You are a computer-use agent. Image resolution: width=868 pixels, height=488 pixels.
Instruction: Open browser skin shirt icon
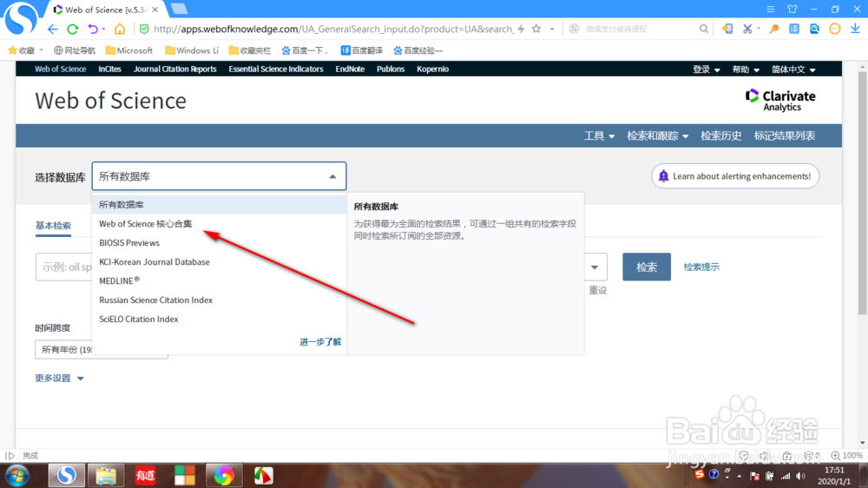[x=792, y=10]
